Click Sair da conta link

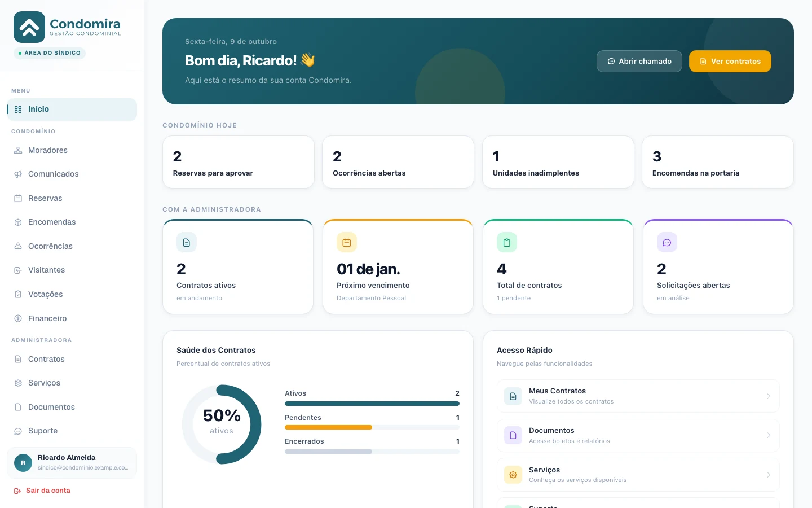pyautogui.click(x=42, y=491)
